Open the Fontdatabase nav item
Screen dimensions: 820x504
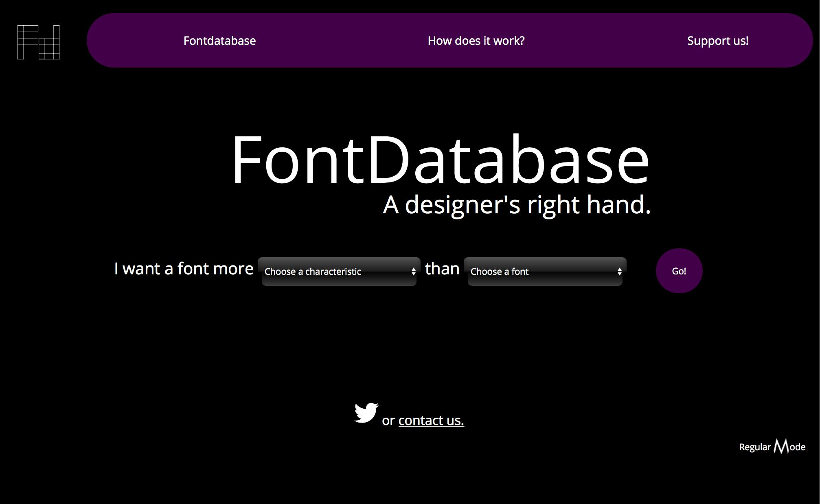pos(219,41)
